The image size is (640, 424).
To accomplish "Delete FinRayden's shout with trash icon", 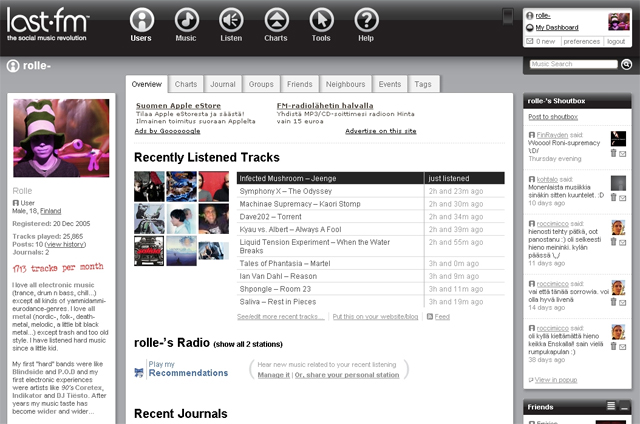I will click(613, 153).
